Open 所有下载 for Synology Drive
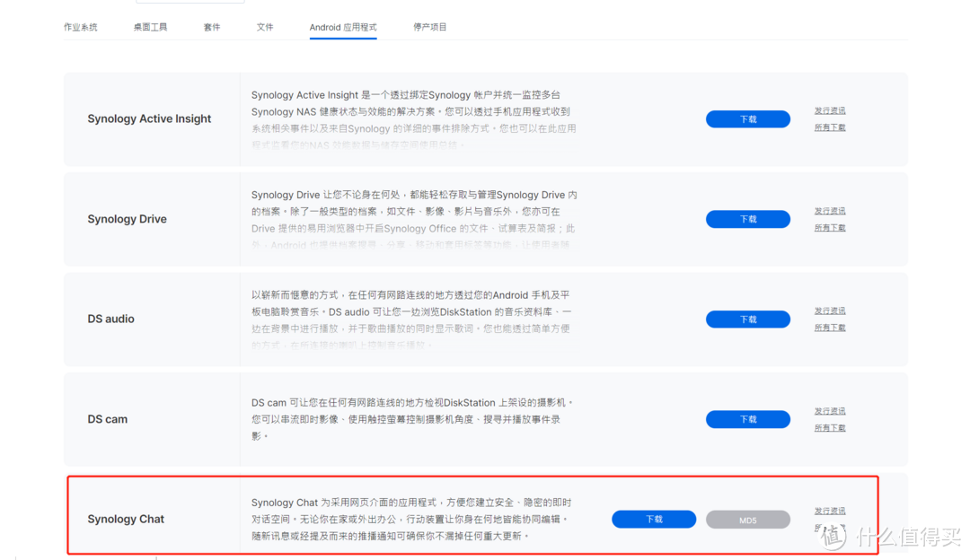 [x=829, y=227]
